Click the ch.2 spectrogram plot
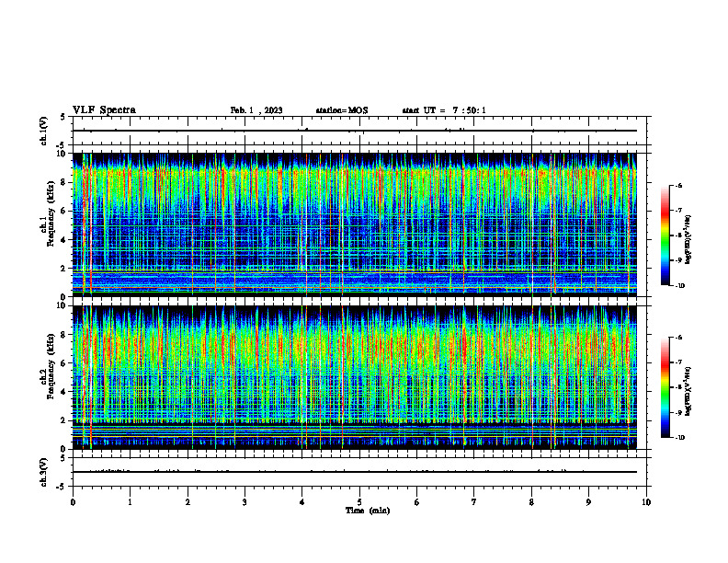This screenshot has height=563, width=728. 354,377
